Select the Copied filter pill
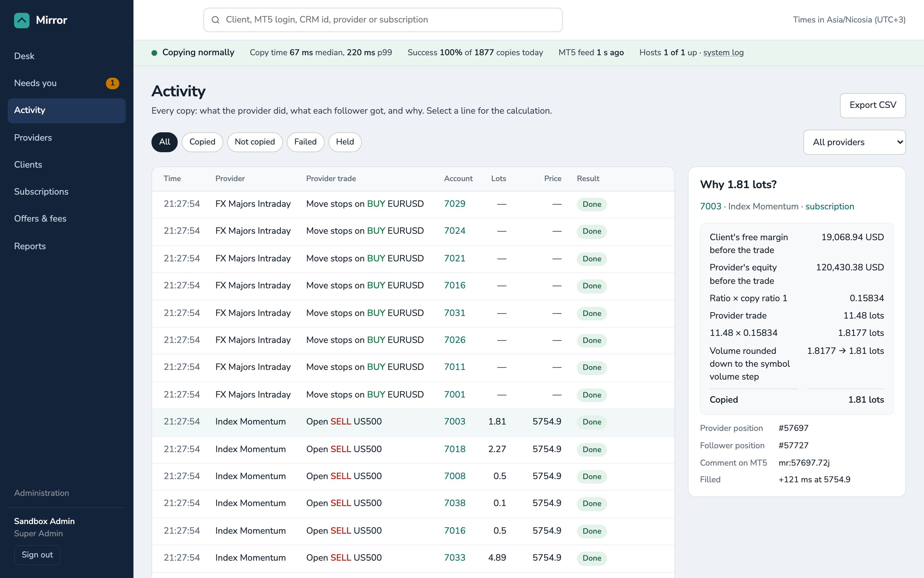This screenshot has height=578, width=924. (202, 142)
